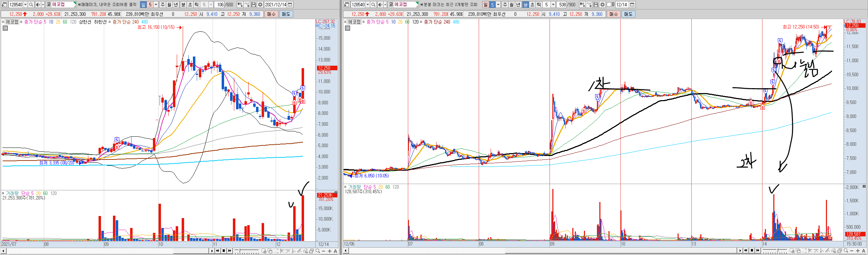Image resolution: width=868 pixels, height=255 pixels.
Task: Toggle the 종가 단순 5 10 20 indicator box in left chart
Action: [21, 22]
